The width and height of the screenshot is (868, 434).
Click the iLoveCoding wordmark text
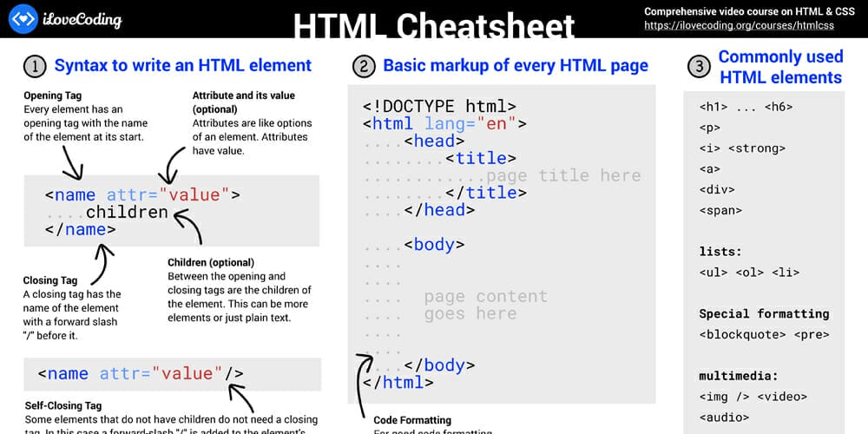[x=82, y=21]
